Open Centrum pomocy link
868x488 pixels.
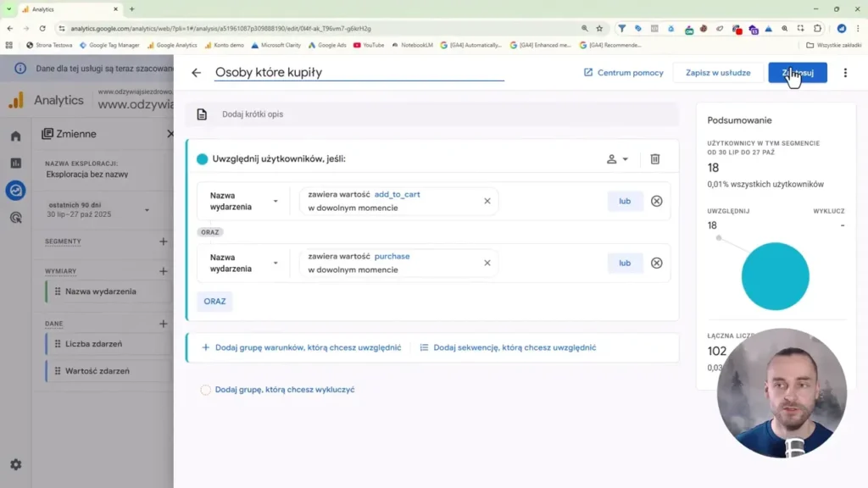(x=623, y=73)
